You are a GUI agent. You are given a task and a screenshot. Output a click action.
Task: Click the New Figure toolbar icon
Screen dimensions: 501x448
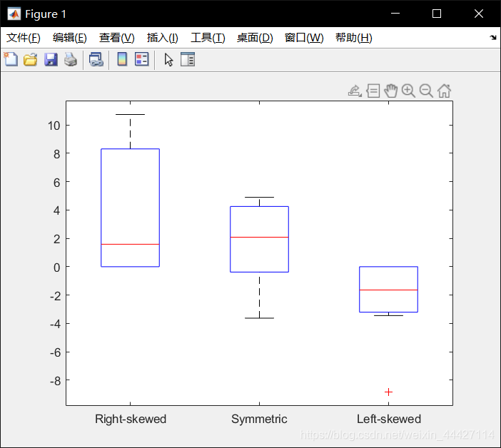(11, 59)
